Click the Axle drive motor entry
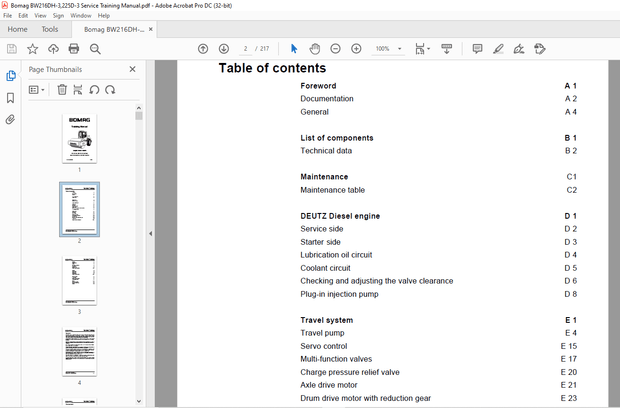The height and width of the screenshot is (408, 620). (329, 385)
